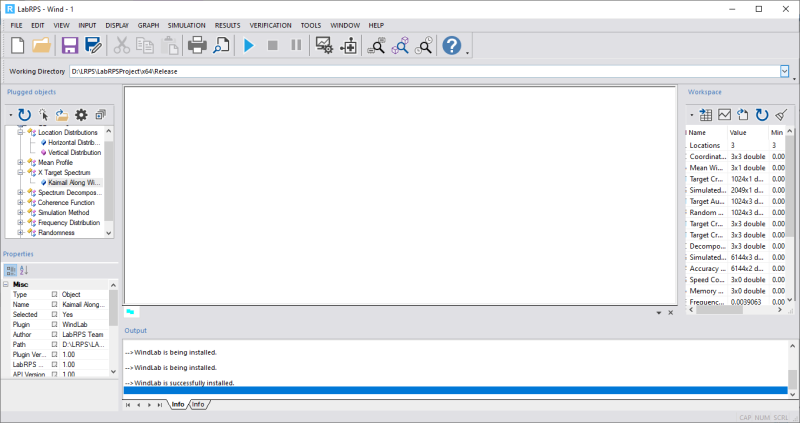
Task: Click the plot chart icon in Workspace
Action: (x=724, y=115)
